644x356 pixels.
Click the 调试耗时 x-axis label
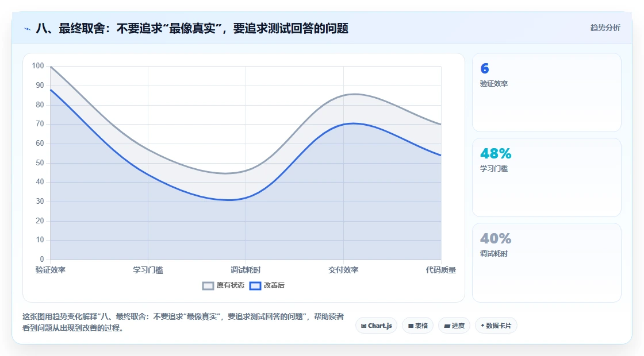[x=246, y=270]
